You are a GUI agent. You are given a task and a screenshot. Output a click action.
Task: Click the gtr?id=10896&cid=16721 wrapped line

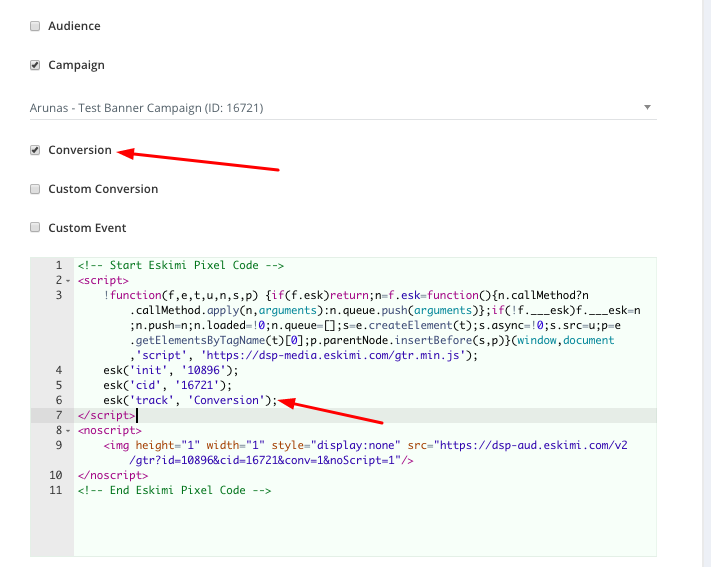tap(271, 460)
